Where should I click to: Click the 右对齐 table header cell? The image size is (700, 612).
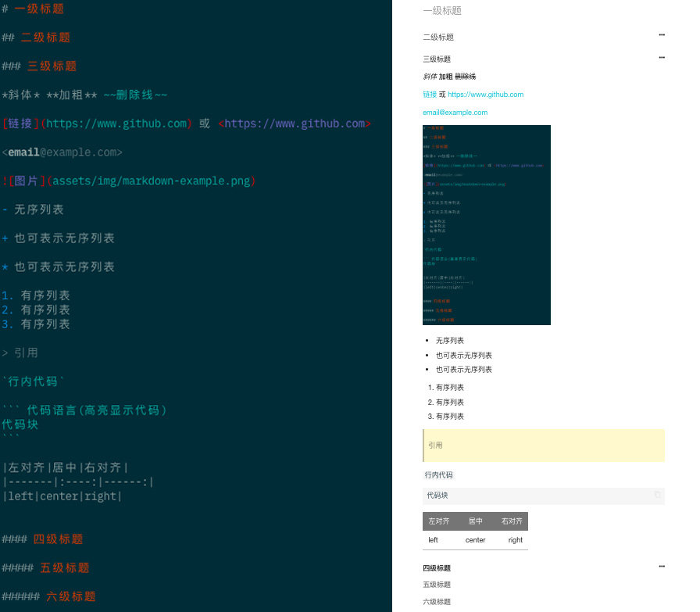pos(513,521)
